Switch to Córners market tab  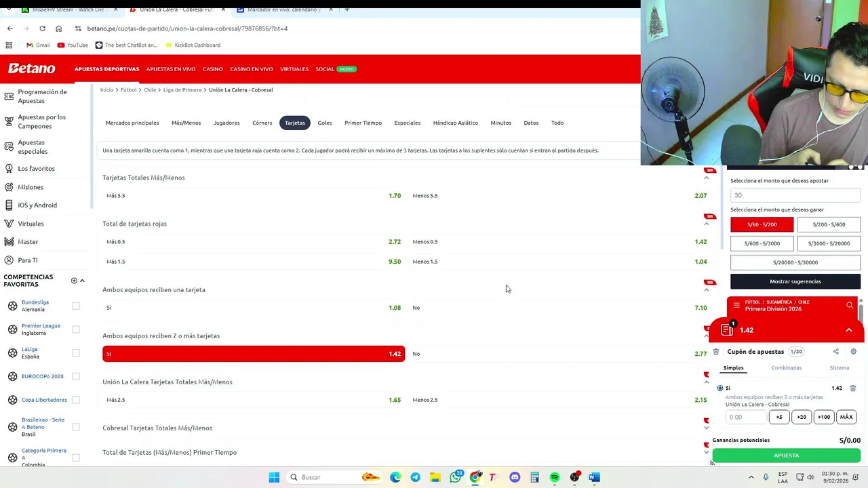[x=262, y=123]
